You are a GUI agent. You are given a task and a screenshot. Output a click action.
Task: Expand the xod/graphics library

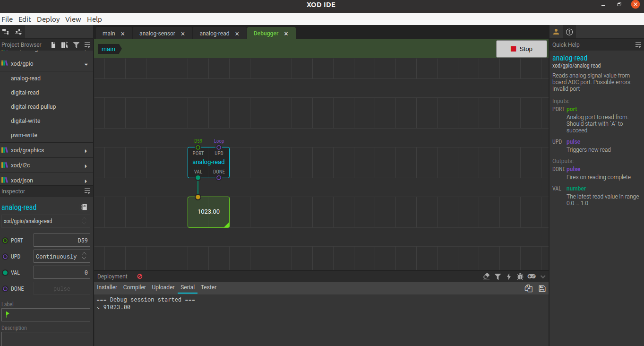[86, 151]
